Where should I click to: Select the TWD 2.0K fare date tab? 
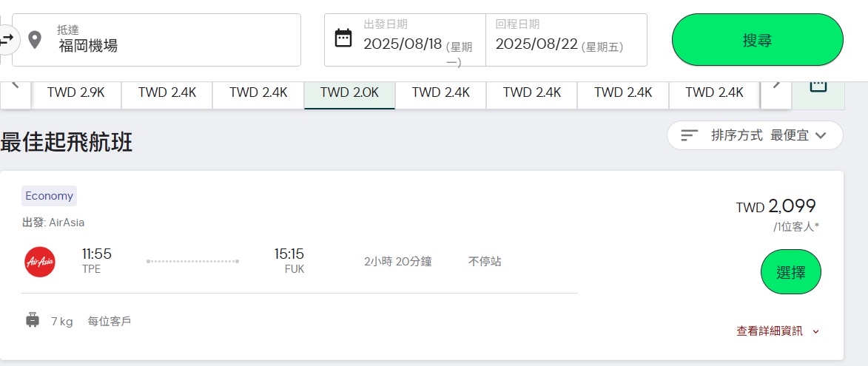click(349, 92)
